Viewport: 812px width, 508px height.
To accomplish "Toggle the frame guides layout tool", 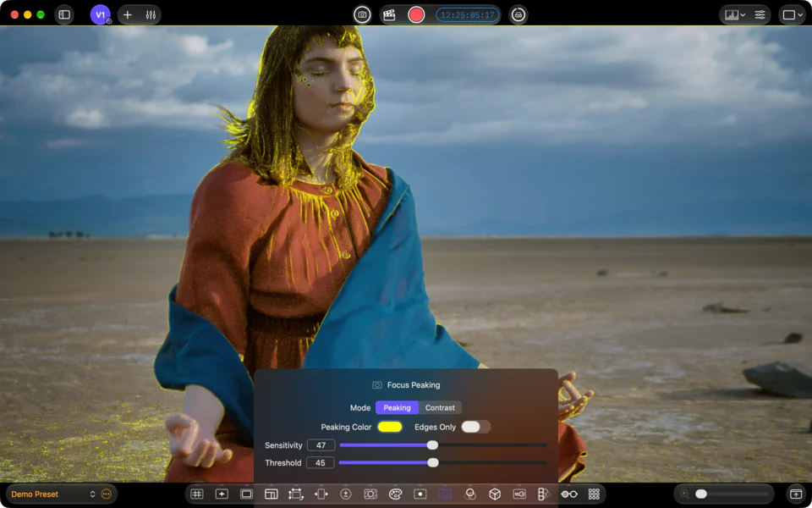I will click(271, 494).
